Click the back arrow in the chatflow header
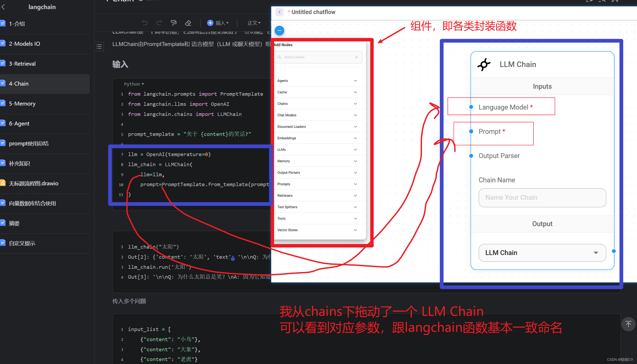 pyautogui.click(x=279, y=12)
